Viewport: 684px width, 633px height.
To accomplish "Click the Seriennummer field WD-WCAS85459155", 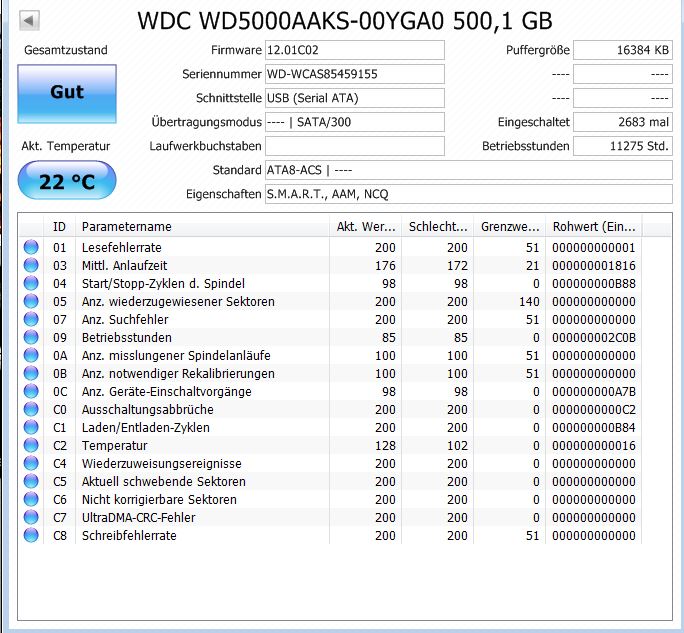I will (x=355, y=74).
